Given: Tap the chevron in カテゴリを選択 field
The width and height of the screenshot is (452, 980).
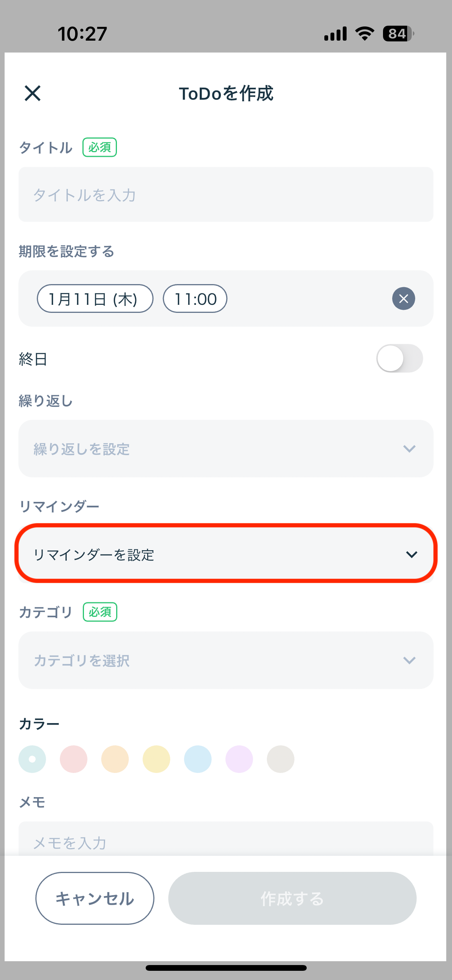Looking at the screenshot, I should (409, 660).
